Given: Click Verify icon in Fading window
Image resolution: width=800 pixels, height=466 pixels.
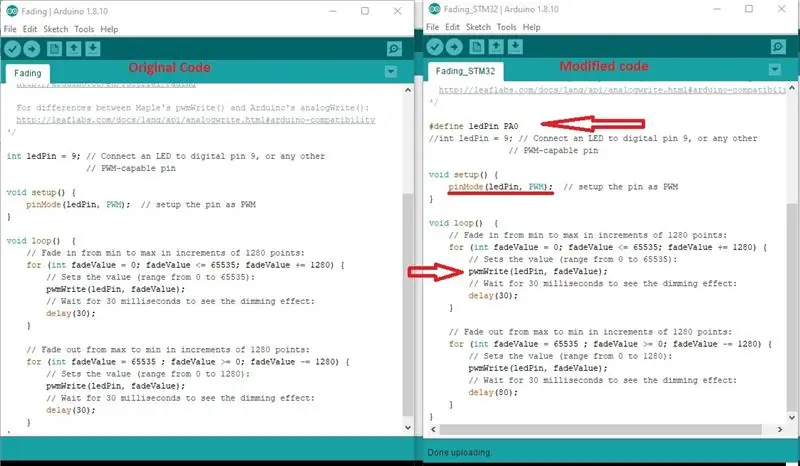Looking at the screenshot, I should pyautogui.click(x=12, y=49).
